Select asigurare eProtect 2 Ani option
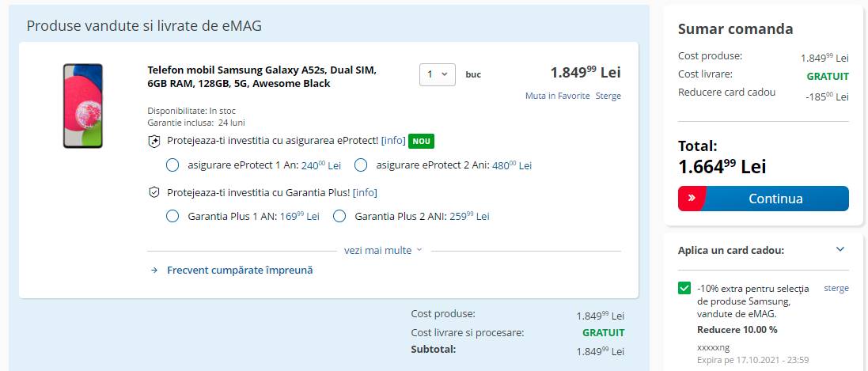 click(x=361, y=165)
